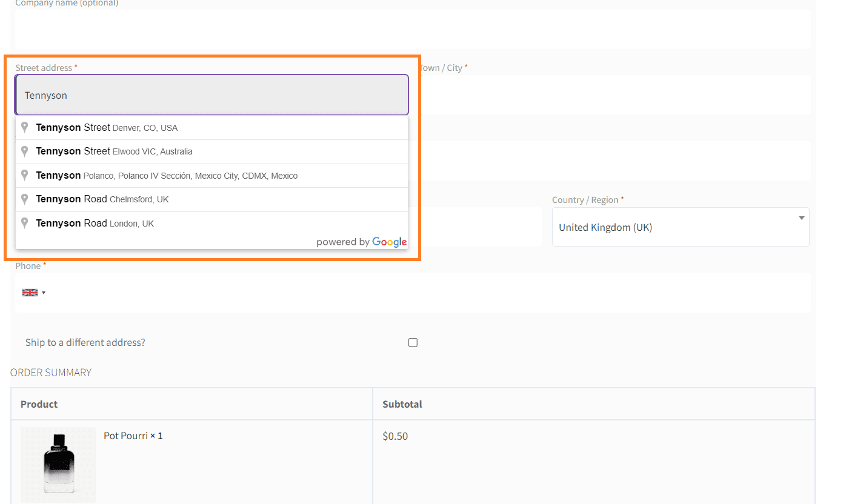The height and width of the screenshot is (504, 846).
Task: Click the Pot Pourri product name
Action: coord(126,436)
